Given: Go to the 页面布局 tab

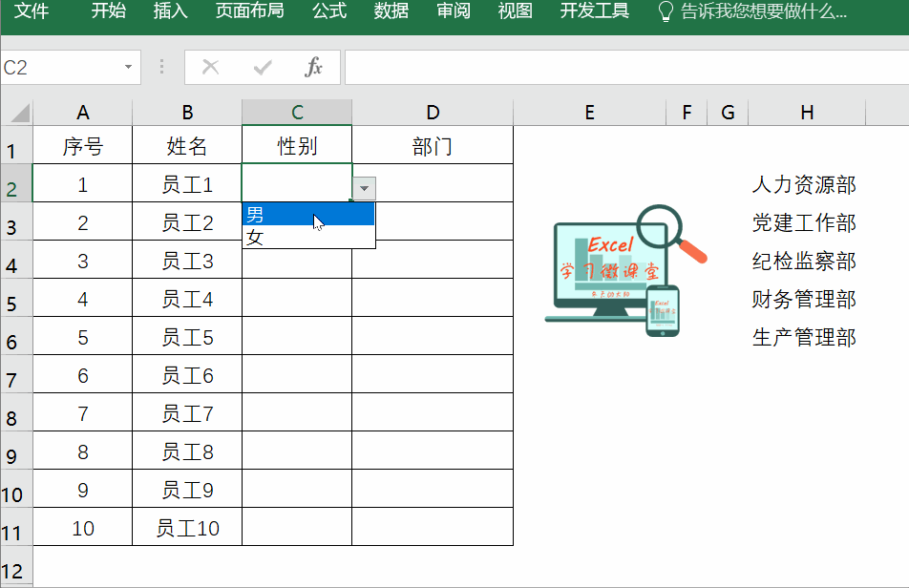Looking at the screenshot, I should 249,11.
